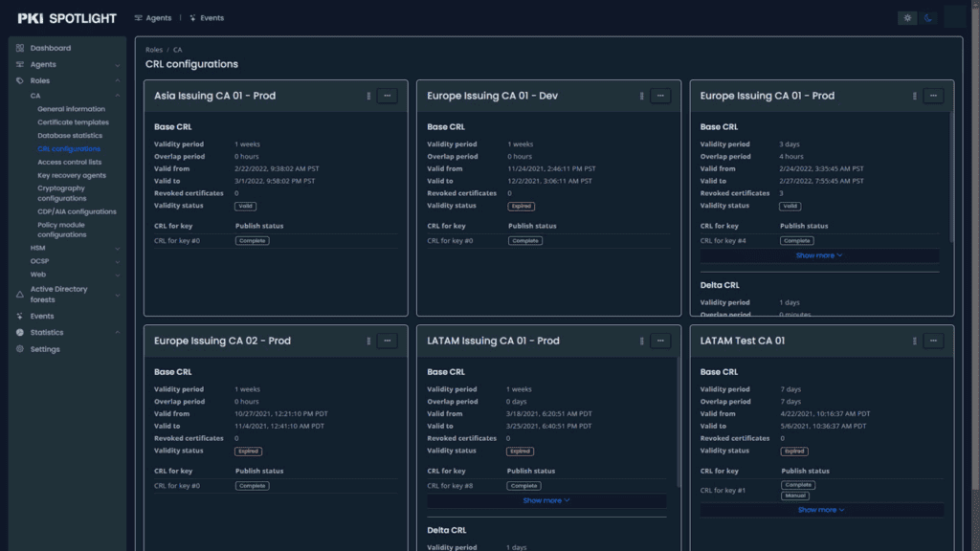Switch to dark theme with moon icon
This screenshot has width=980, height=551.
coord(928,18)
